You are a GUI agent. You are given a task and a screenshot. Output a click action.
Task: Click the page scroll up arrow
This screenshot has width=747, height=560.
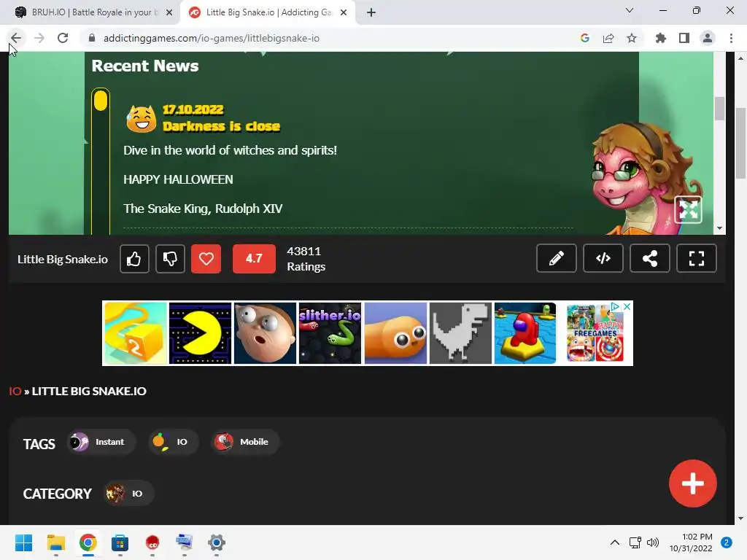tap(741, 58)
